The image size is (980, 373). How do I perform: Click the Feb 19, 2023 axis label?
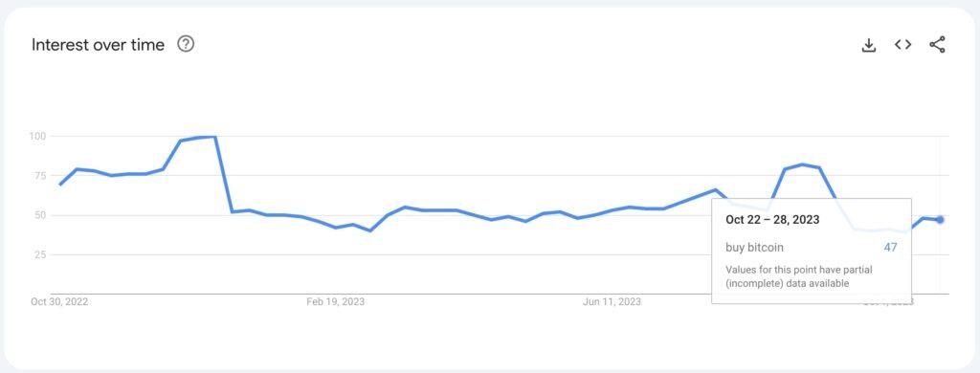[336, 302]
